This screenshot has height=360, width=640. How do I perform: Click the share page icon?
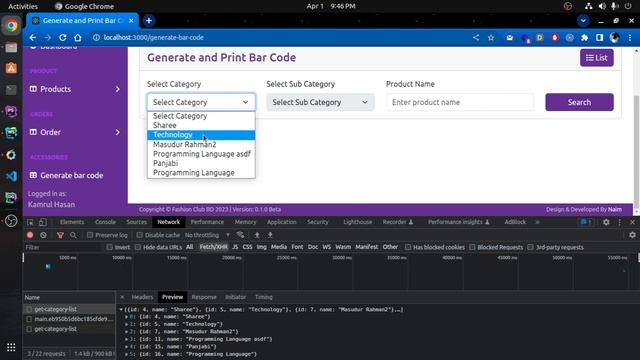click(x=476, y=38)
